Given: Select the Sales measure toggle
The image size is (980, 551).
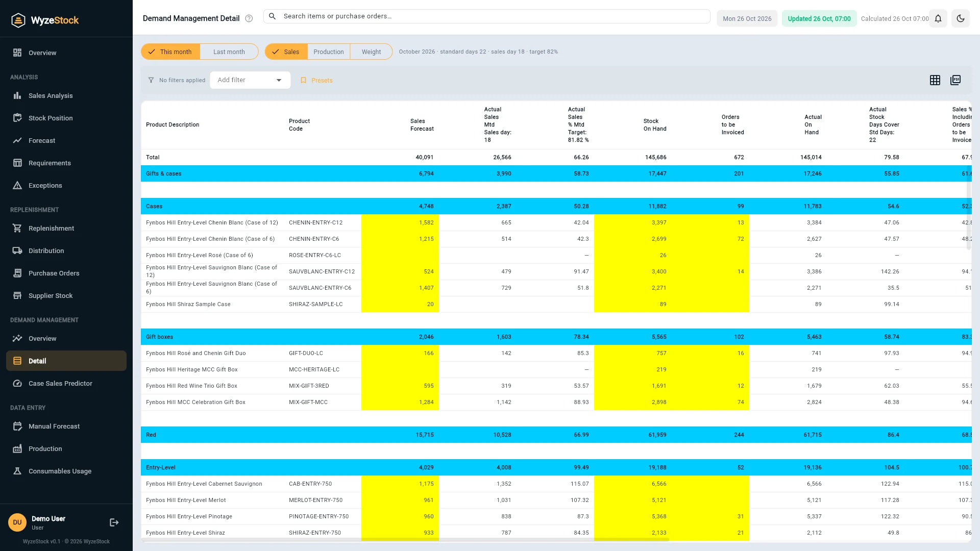Looking at the screenshot, I should tap(286, 52).
